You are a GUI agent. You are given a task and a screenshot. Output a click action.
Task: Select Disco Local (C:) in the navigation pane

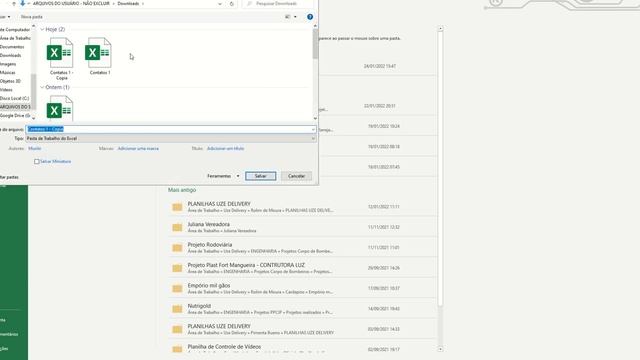pos(15,98)
